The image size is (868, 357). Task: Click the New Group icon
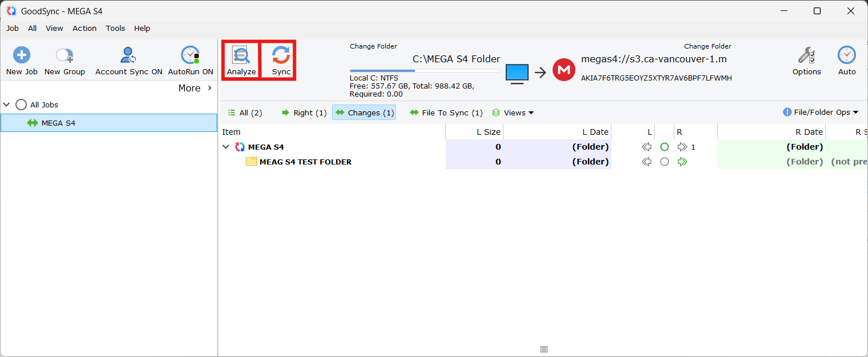65,55
